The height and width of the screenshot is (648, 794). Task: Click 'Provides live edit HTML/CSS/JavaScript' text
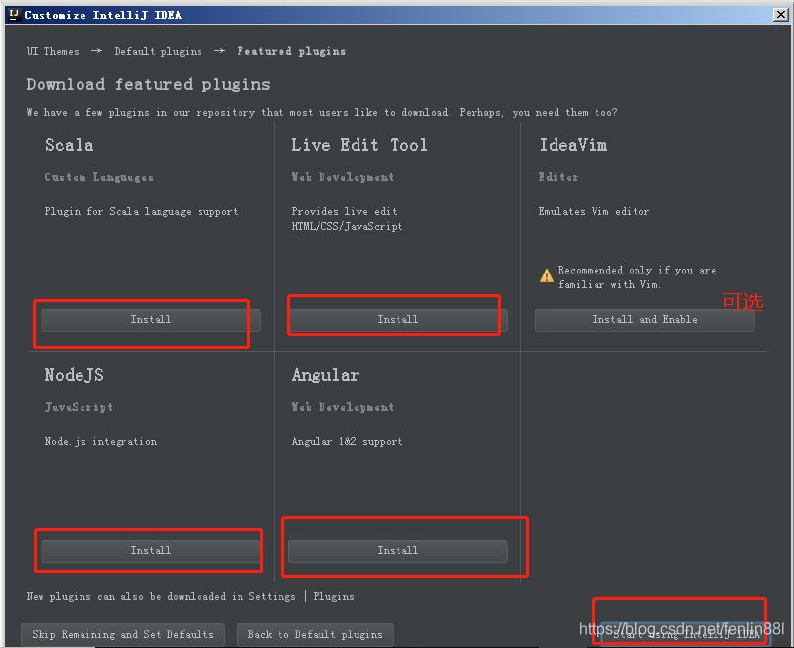(347, 219)
